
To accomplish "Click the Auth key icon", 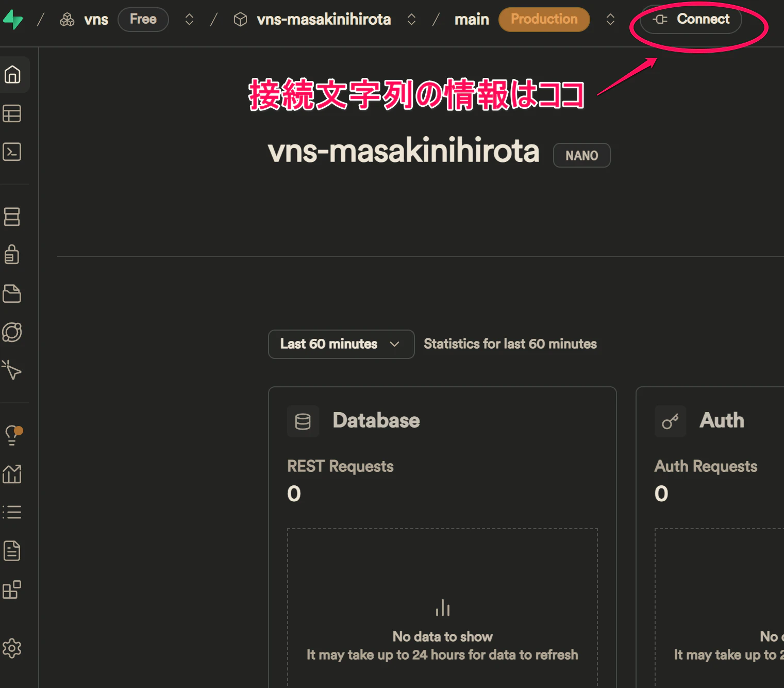I will [670, 421].
